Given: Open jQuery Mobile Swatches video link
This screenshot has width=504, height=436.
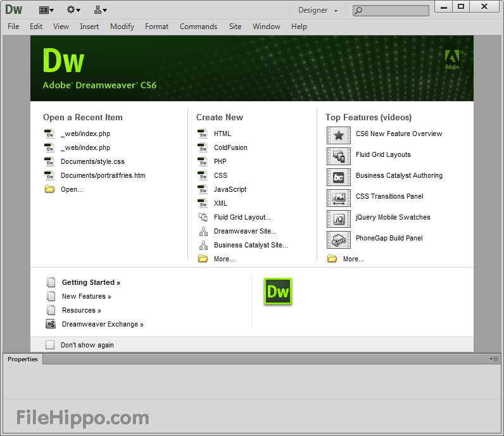Looking at the screenshot, I should [393, 217].
